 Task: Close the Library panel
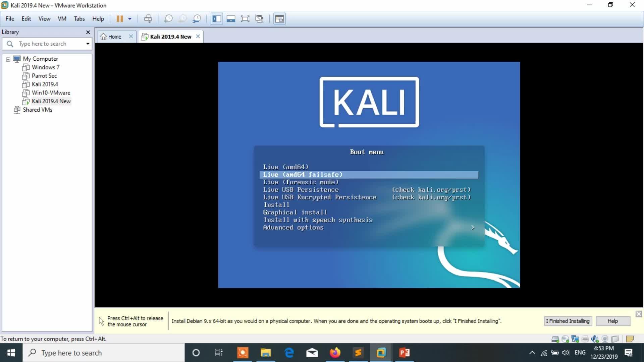click(88, 32)
